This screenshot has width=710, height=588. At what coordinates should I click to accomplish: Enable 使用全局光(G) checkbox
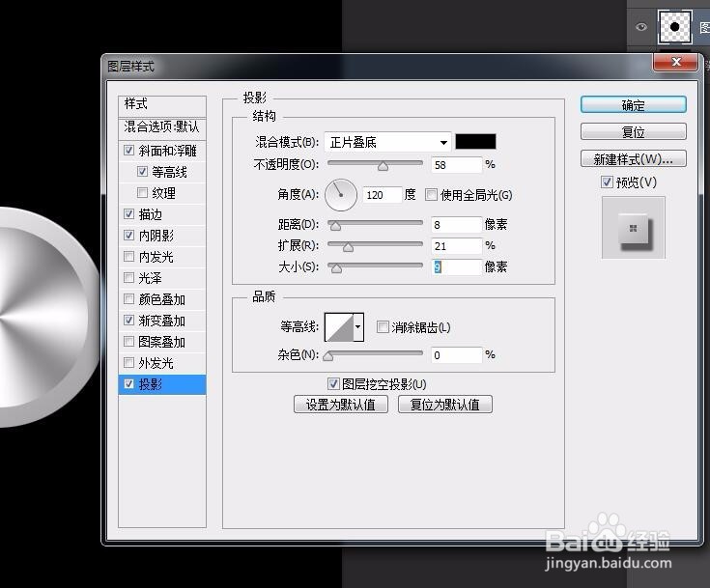coord(431,195)
